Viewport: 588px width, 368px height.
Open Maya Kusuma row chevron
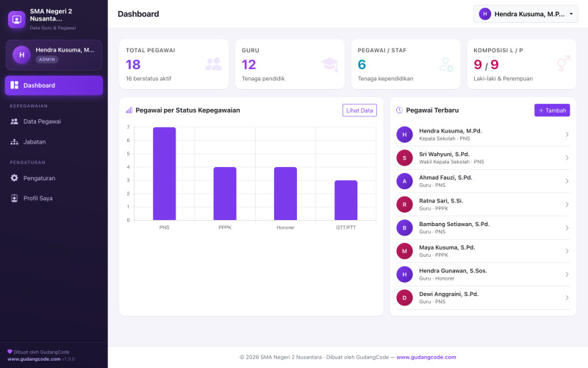(567, 251)
